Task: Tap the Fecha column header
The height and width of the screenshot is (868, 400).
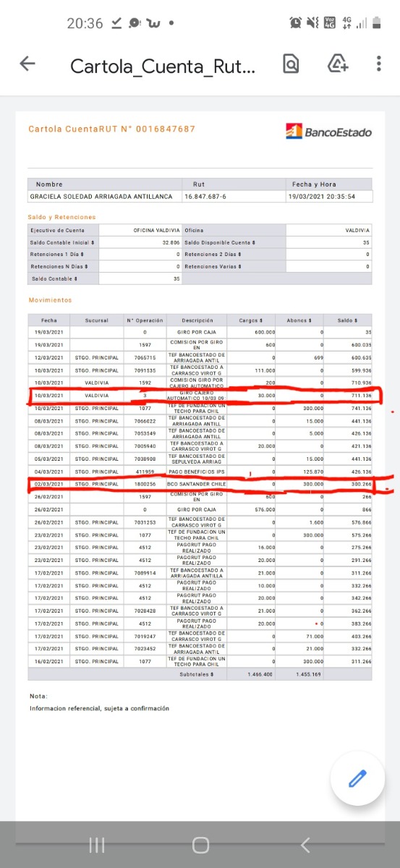Action: 49,320
